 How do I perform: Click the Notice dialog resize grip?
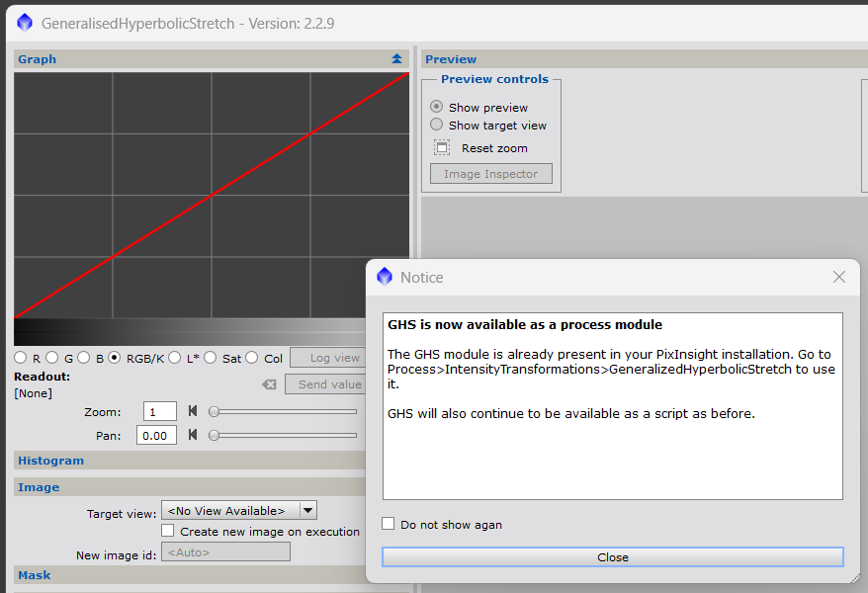point(856,577)
